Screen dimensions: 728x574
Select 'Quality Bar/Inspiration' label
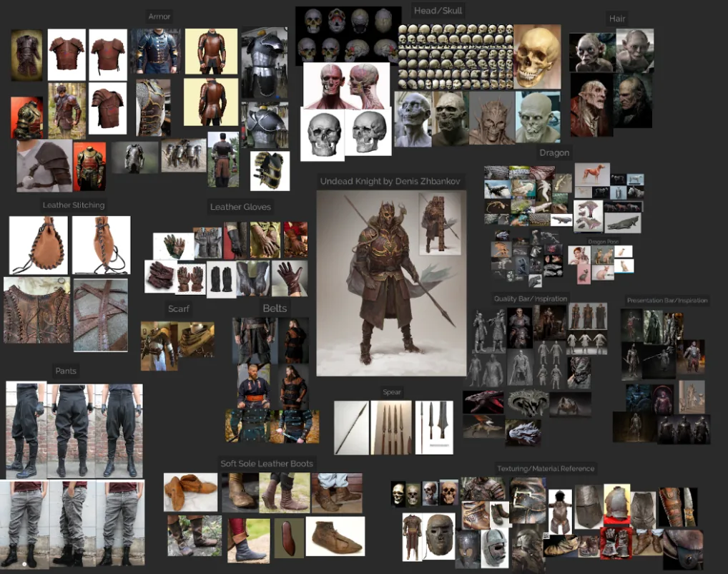point(530,299)
